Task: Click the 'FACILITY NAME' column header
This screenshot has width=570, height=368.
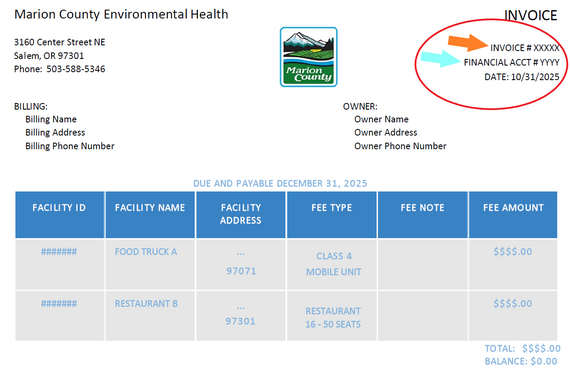Action: pyautogui.click(x=150, y=215)
